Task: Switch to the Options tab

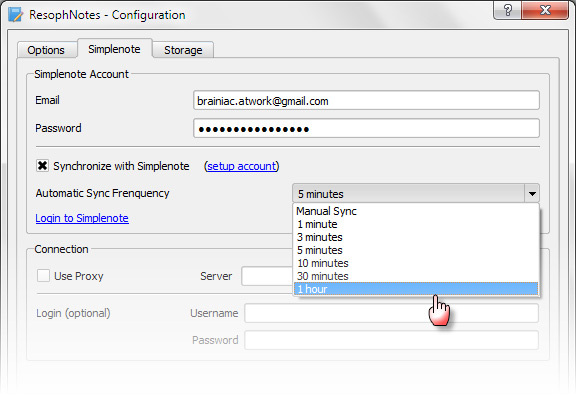Action: pyautogui.click(x=46, y=50)
